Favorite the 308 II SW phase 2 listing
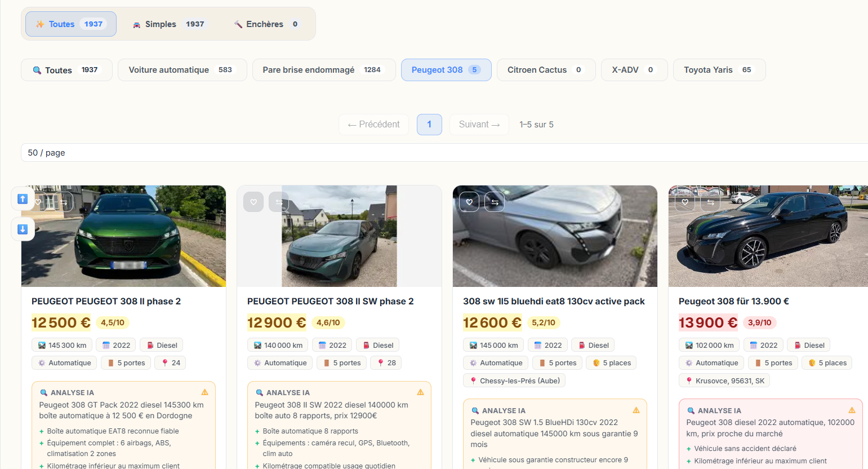The image size is (868, 469). pos(253,202)
